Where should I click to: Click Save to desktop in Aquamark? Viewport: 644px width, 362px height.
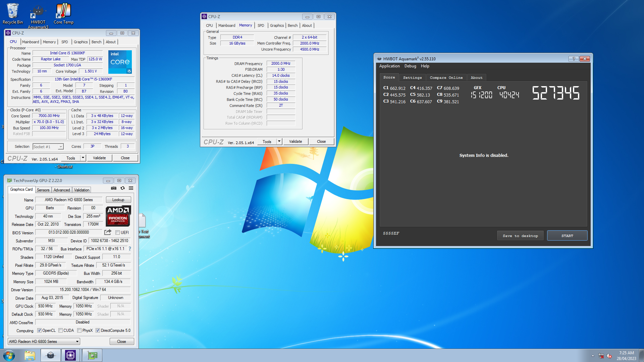pyautogui.click(x=520, y=236)
